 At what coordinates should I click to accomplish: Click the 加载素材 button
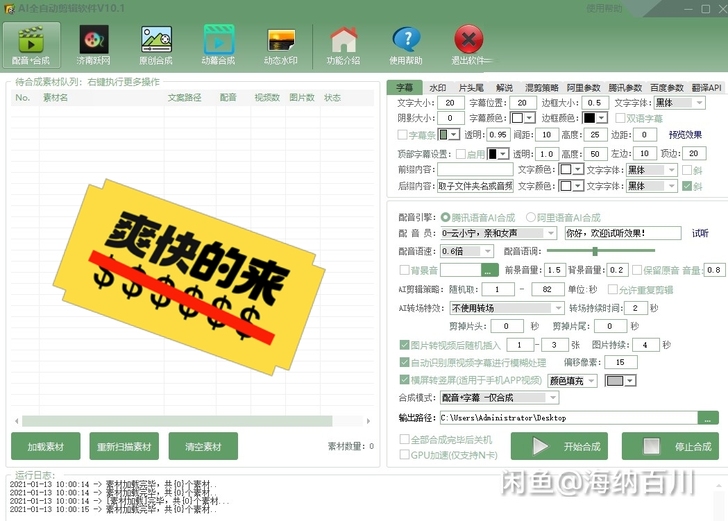46,446
